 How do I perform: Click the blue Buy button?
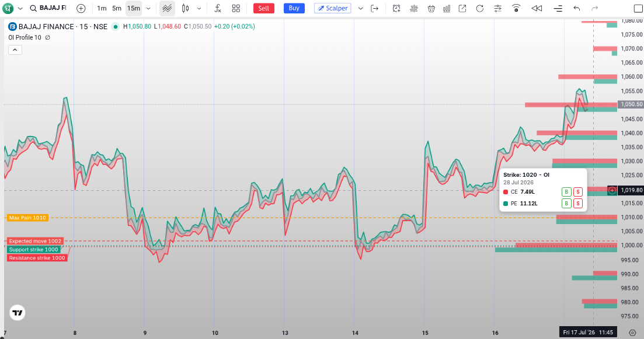[294, 8]
